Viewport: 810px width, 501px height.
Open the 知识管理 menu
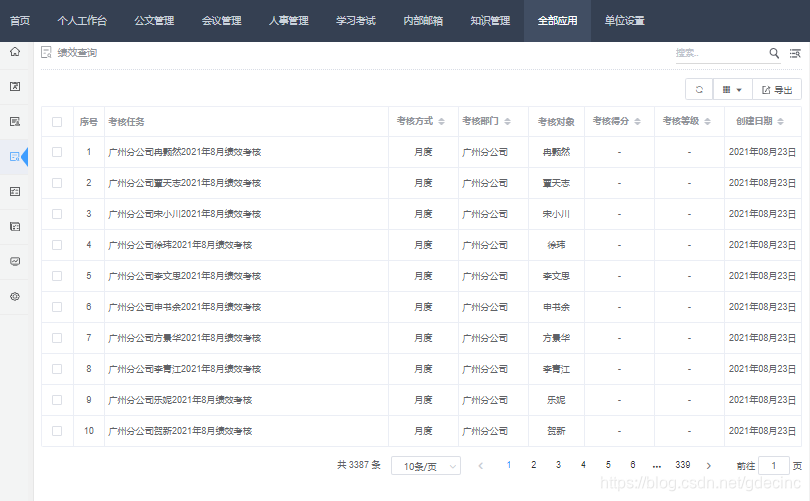(490, 21)
